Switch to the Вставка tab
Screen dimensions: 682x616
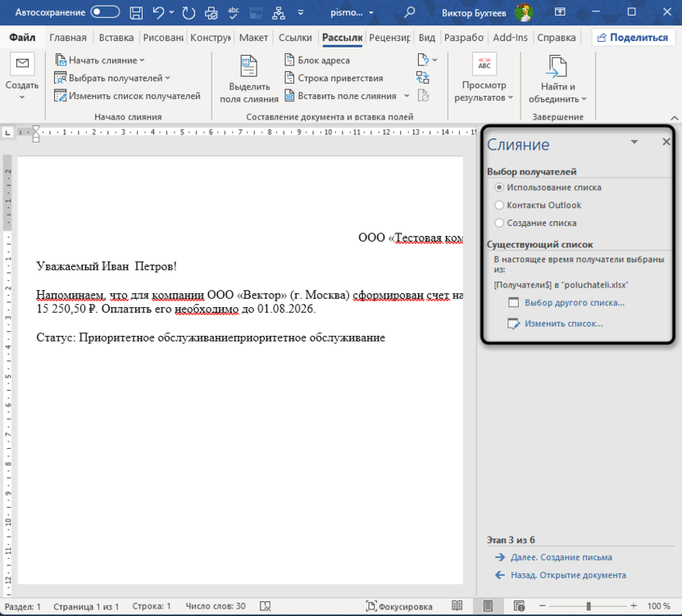116,38
